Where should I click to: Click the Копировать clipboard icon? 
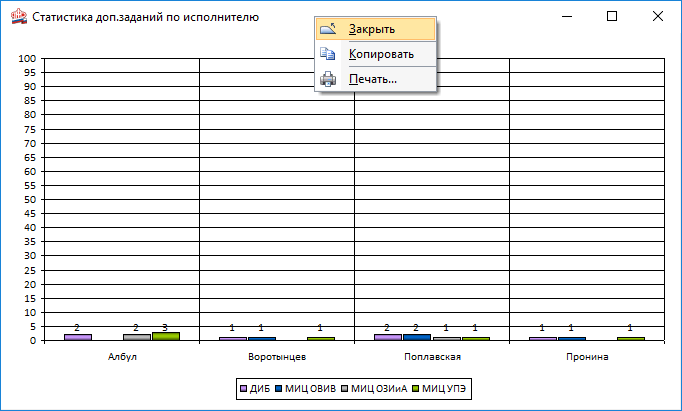tap(329, 54)
